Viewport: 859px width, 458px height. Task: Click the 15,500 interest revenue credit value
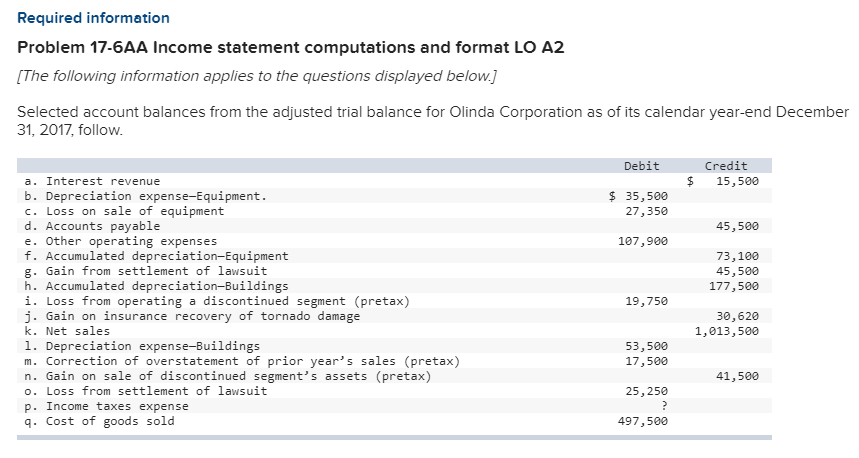pyautogui.click(x=737, y=181)
